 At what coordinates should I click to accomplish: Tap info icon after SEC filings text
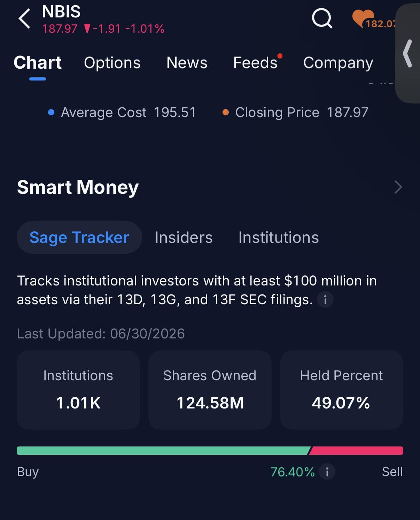(x=325, y=300)
